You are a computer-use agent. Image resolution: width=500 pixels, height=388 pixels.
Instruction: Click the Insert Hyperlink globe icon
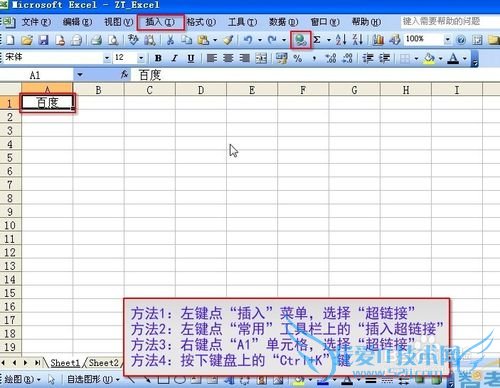point(300,40)
